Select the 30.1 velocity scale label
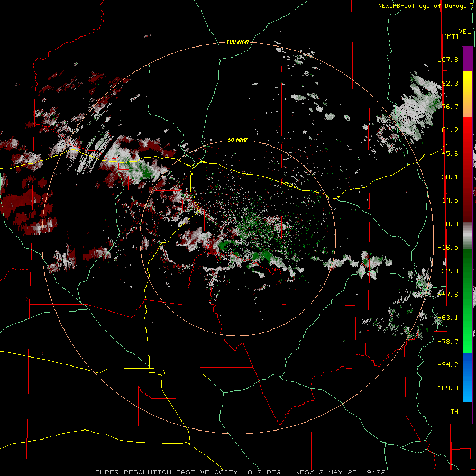The height and width of the screenshot is (476, 476). tap(450, 177)
